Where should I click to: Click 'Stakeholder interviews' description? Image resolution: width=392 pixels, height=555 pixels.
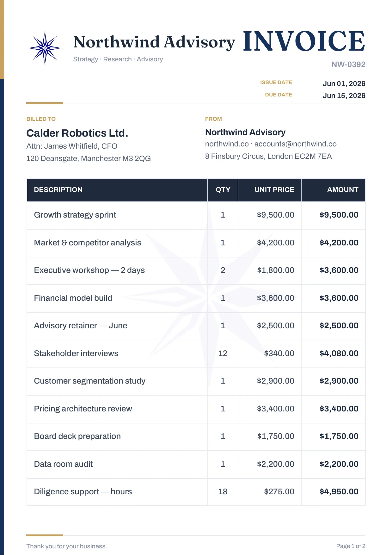point(76,353)
